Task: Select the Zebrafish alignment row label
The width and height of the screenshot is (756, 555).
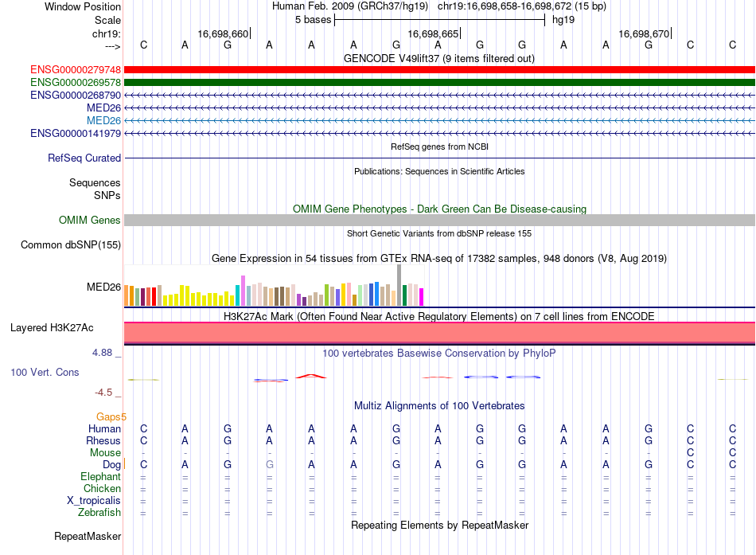Action: coord(99,512)
